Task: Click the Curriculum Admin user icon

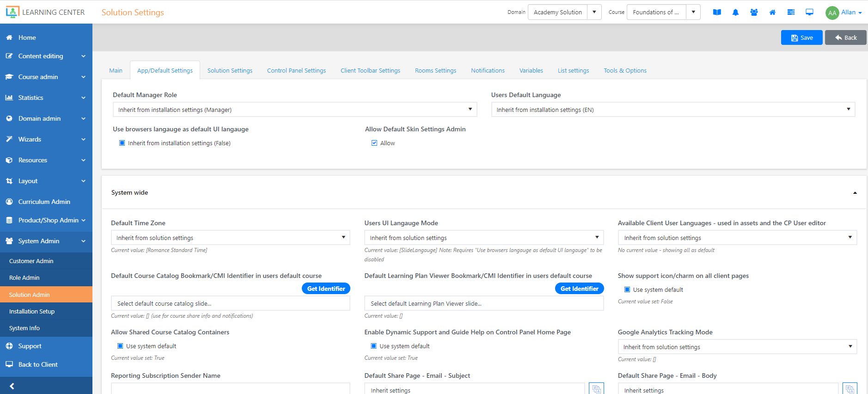Action: click(x=9, y=202)
